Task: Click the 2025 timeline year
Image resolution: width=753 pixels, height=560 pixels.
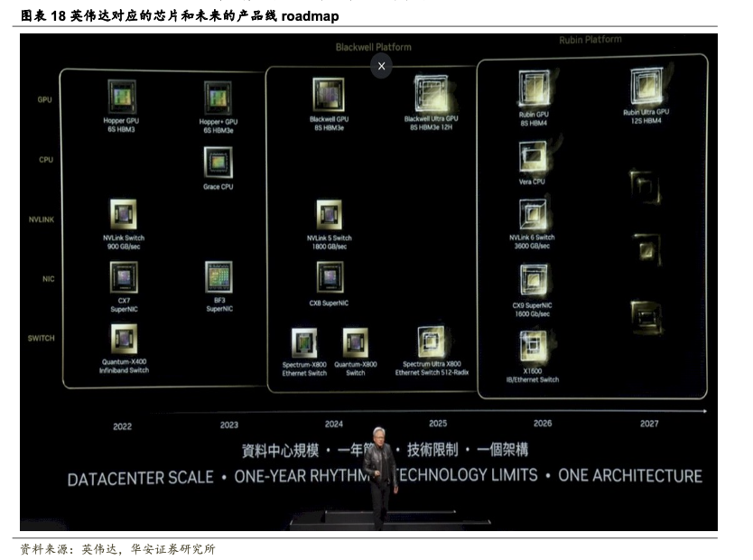Action: 438,423
